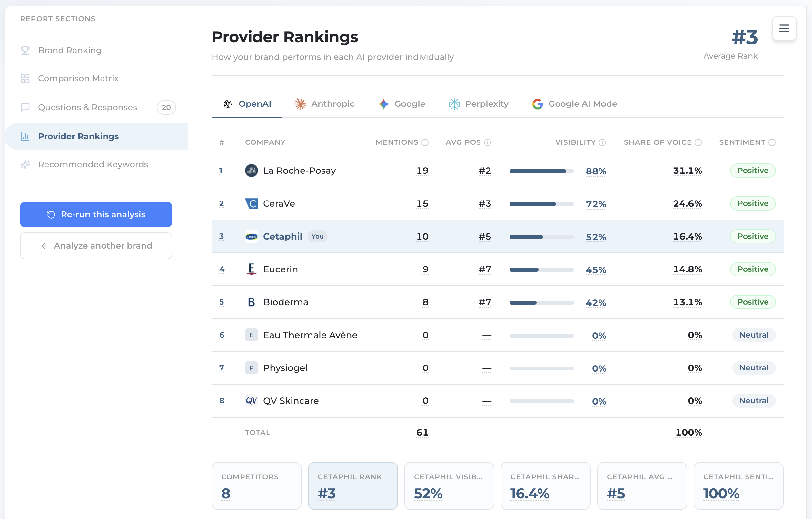Viewport: 812px width, 519px height.
Task: Click the Bioderma brand logo
Action: click(251, 302)
